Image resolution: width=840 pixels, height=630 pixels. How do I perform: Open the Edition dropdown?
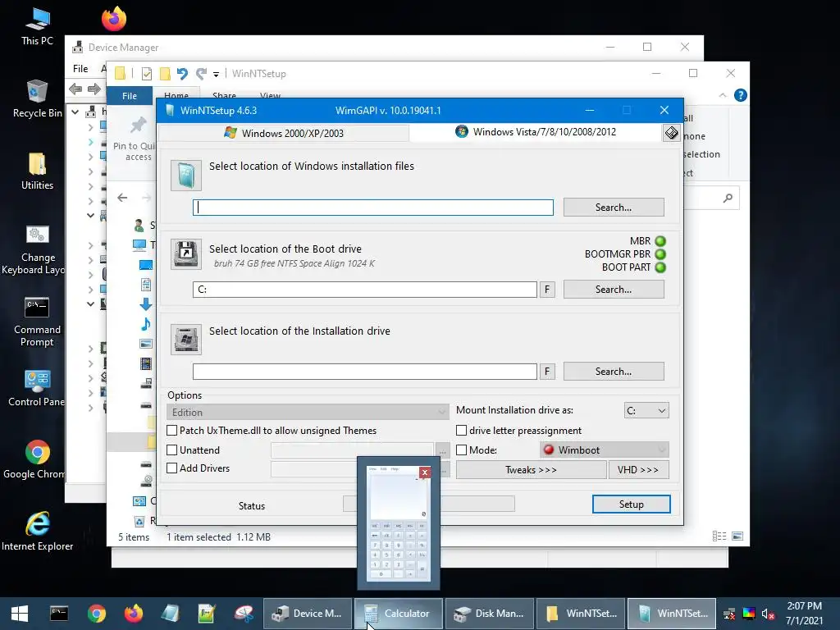tap(308, 412)
